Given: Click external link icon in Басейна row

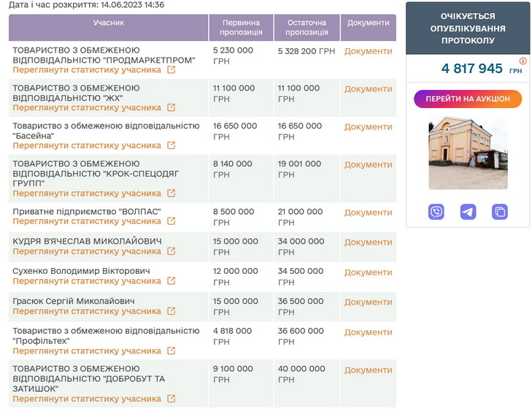Looking at the screenshot, I should coord(171,145).
